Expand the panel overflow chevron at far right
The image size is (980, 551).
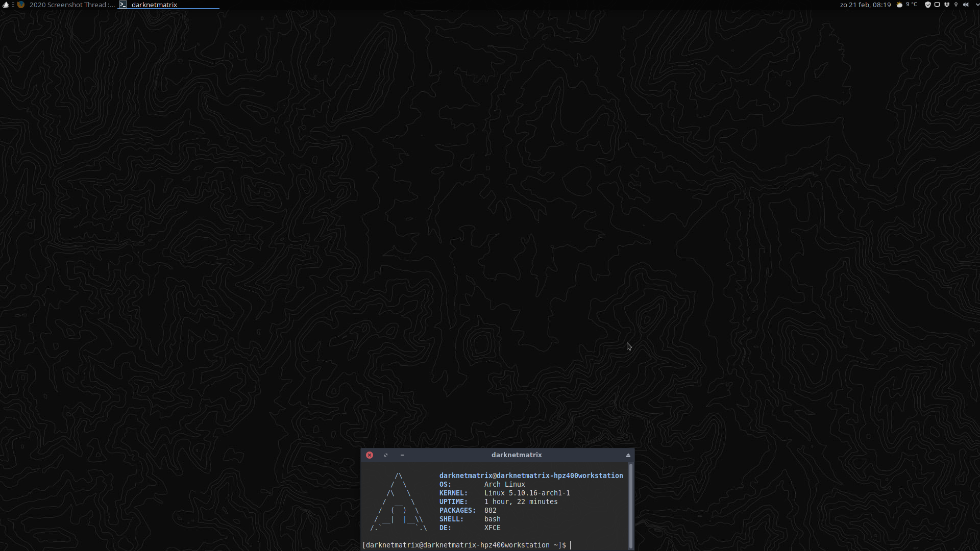976,5
